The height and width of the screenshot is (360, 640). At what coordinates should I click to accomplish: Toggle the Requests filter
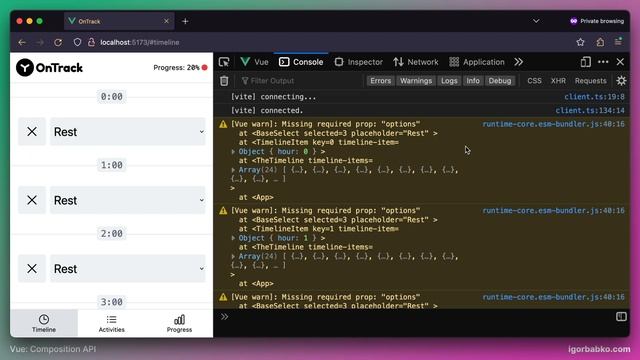click(590, 81)
